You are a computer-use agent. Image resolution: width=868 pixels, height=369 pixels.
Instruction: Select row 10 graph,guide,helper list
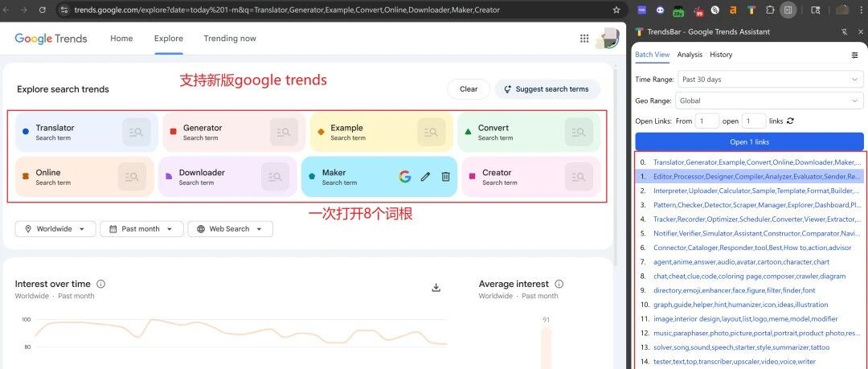click(x=750, y=305)
